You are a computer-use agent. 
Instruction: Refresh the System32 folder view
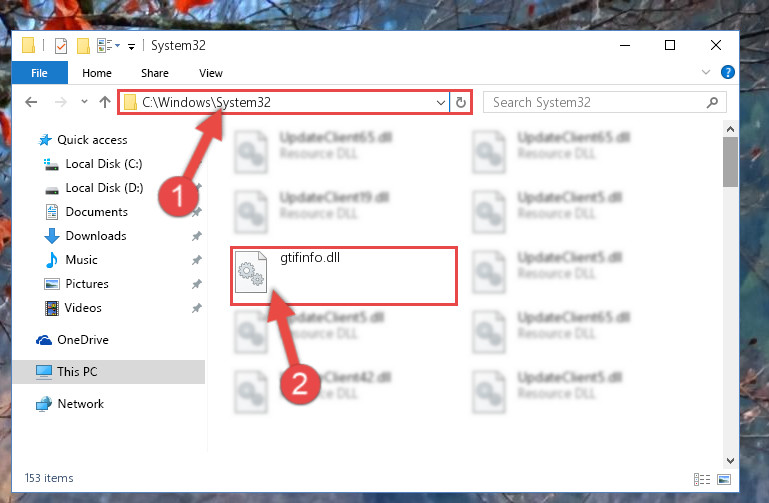click(x=461, y=102)
